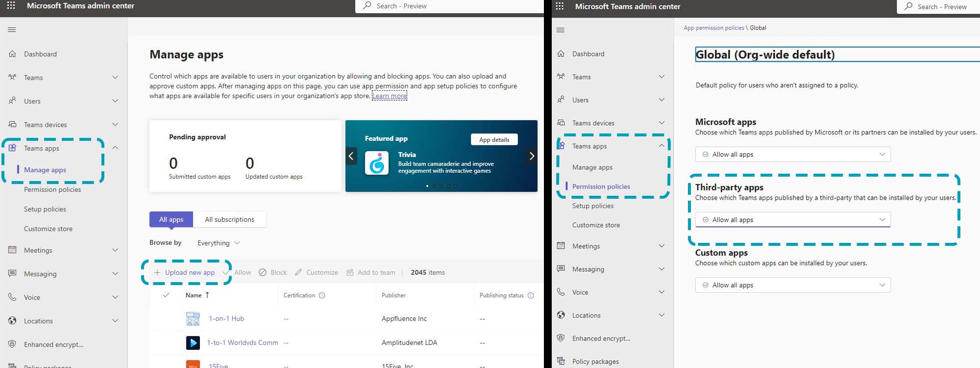Click Trivia featured app icon
The image size is (980, 368).
point(377,163)
